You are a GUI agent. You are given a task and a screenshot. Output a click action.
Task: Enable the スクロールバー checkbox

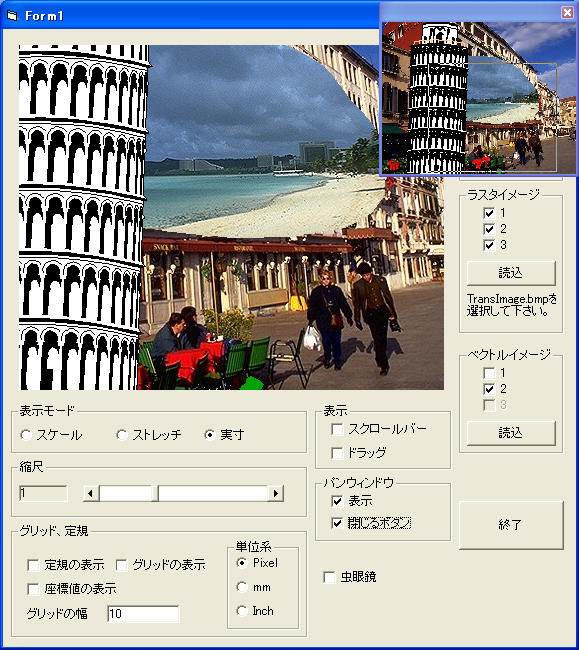pyautogui.click(x=337, y=429)
